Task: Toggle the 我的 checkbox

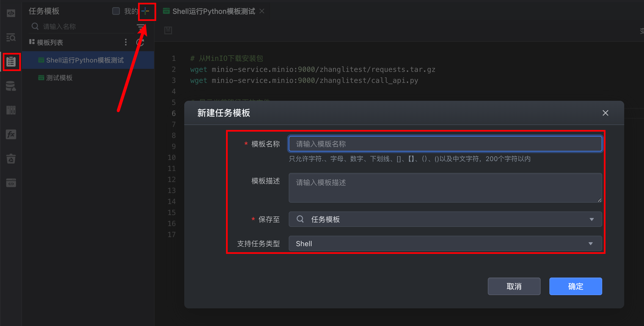Action: [x=116, y=11]
